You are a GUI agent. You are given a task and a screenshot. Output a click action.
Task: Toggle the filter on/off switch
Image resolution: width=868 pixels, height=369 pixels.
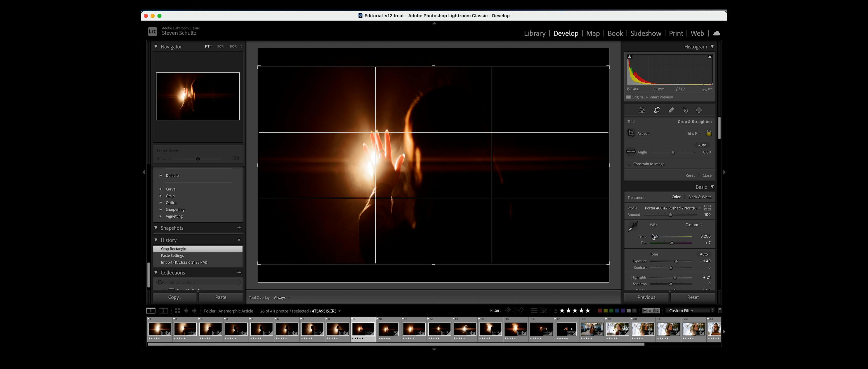pyautogui.click(x=720, y=310)
